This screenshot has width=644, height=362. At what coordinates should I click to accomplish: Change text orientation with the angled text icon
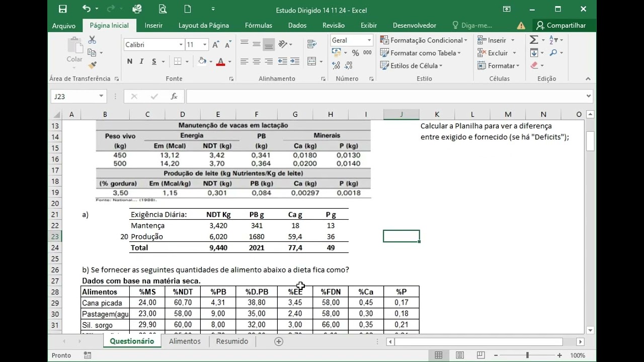[x=283, y=44]
